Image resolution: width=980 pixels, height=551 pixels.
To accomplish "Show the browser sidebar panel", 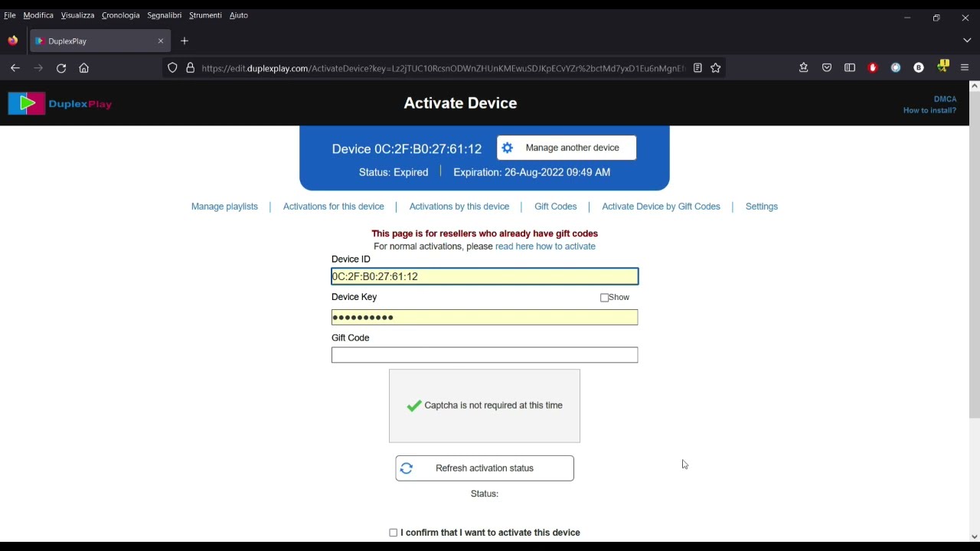I will [850, 68].
